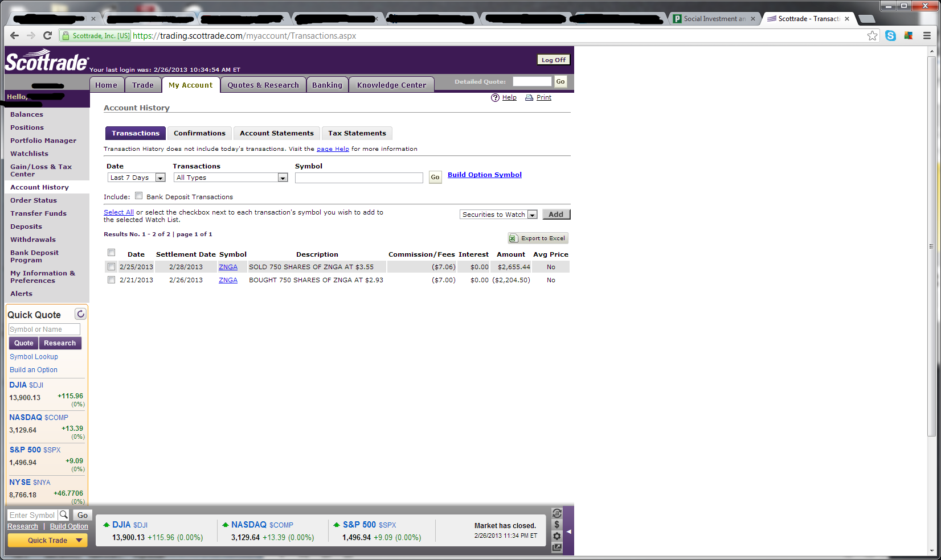
Task: Refresh the Quick Quote panel
Action: click(x=81, y=314)
